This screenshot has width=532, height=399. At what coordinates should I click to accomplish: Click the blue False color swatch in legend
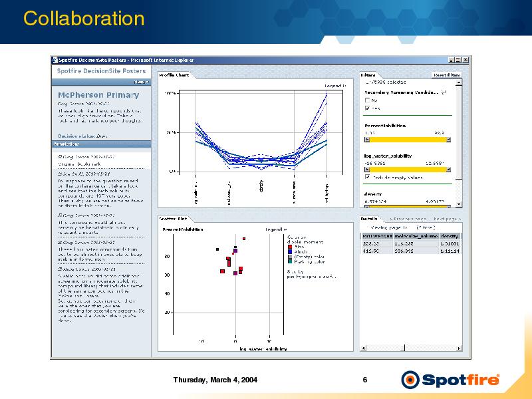point(290,252)
